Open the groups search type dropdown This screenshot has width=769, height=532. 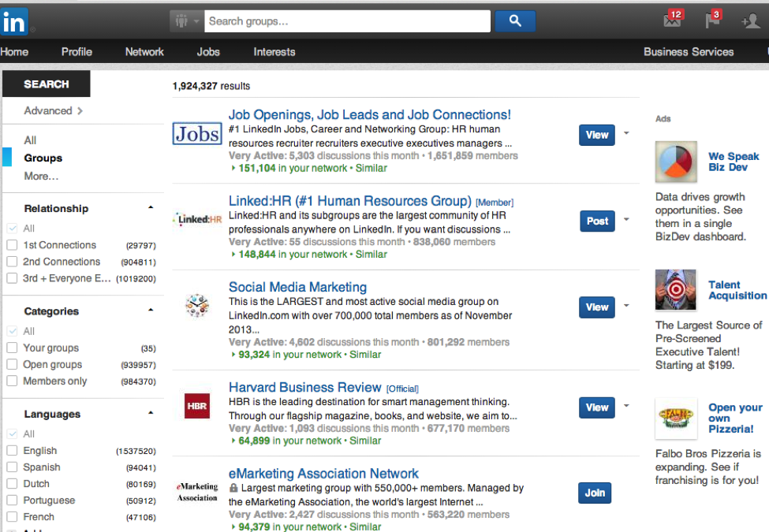187,21
